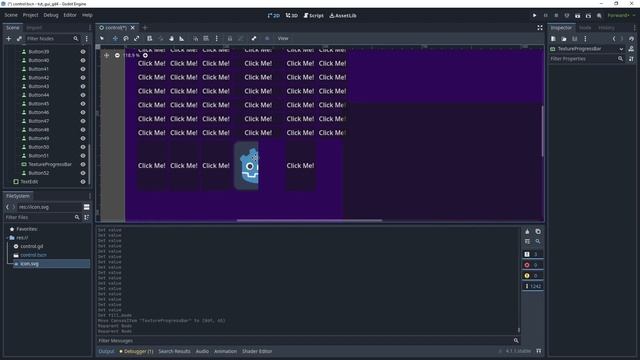Switch to the Import dock tab
The image size is (640, 360).
[34, 28]
